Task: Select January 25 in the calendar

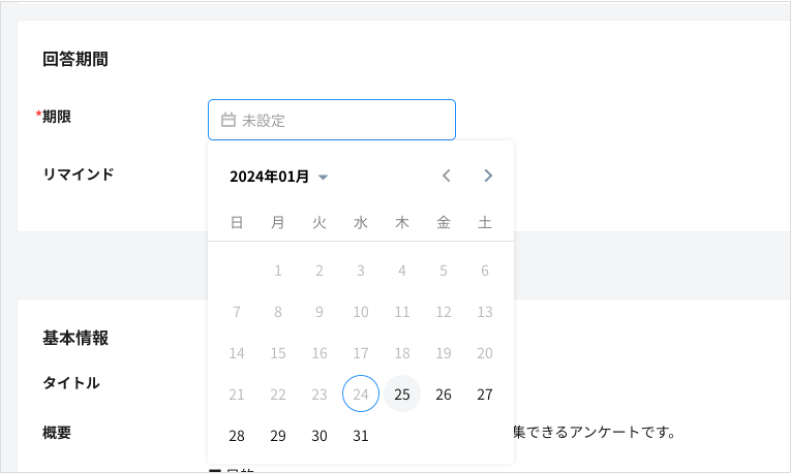Action: click(x=402, y=394)
